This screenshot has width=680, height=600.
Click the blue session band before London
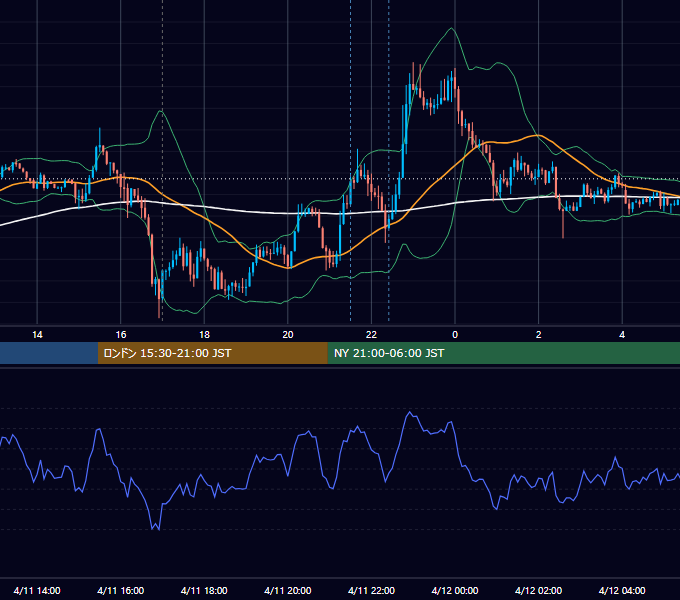point(49,353)
